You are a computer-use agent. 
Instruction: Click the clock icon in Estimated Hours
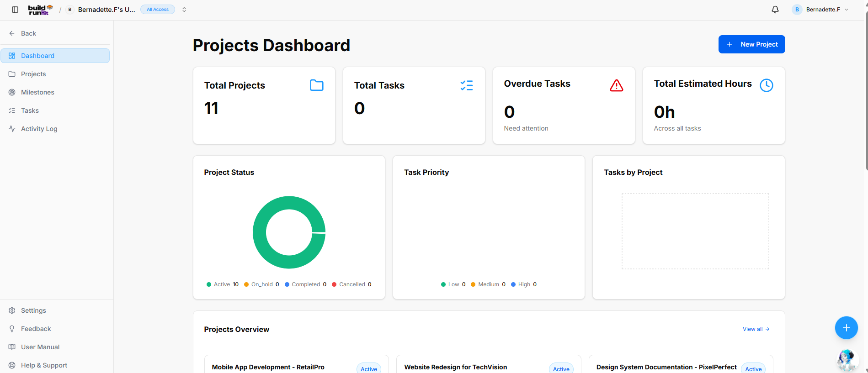[x=767, y=85]
